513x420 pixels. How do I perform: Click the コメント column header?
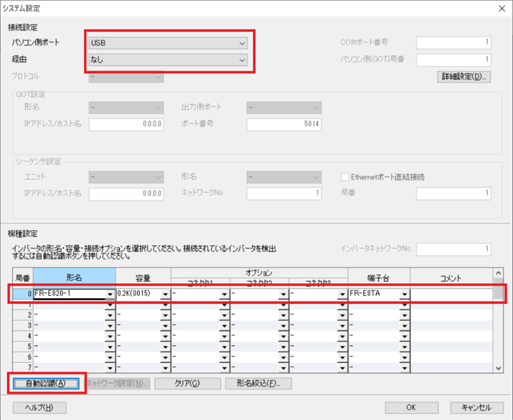pos(452,278)
